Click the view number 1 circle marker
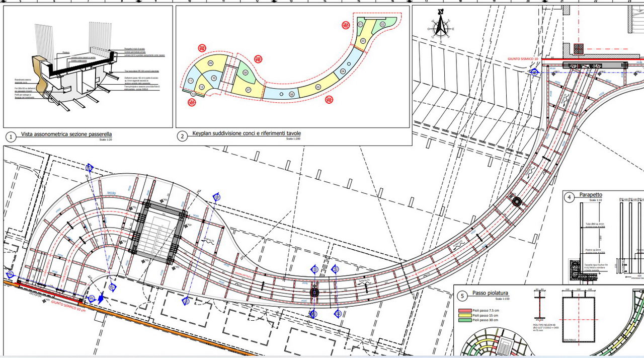This screenshot has height=358, width=644. pyautogui.click(x=11, y=136)
